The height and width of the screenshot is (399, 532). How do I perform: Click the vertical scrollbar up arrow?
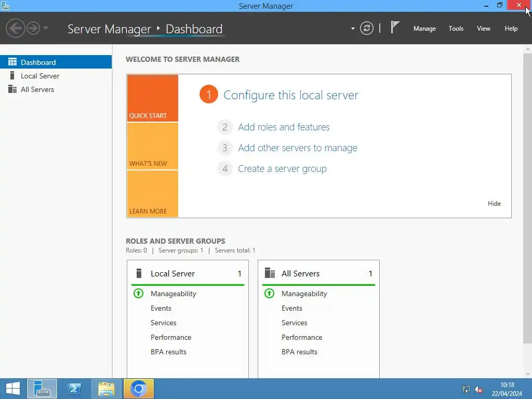[528, 49]
